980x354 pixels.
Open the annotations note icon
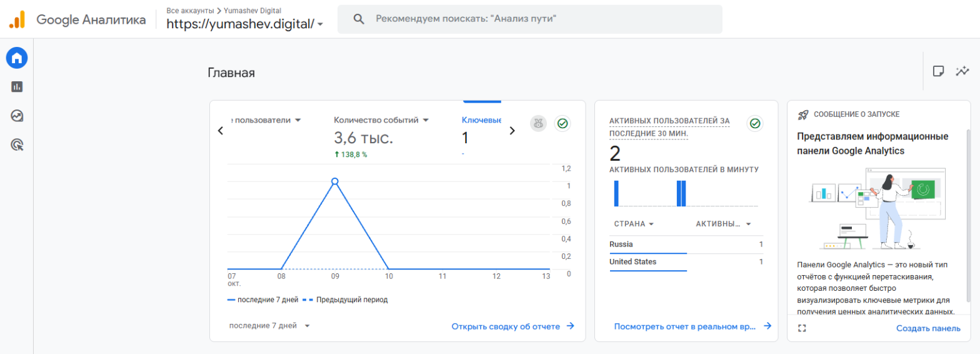click(938, 71)
